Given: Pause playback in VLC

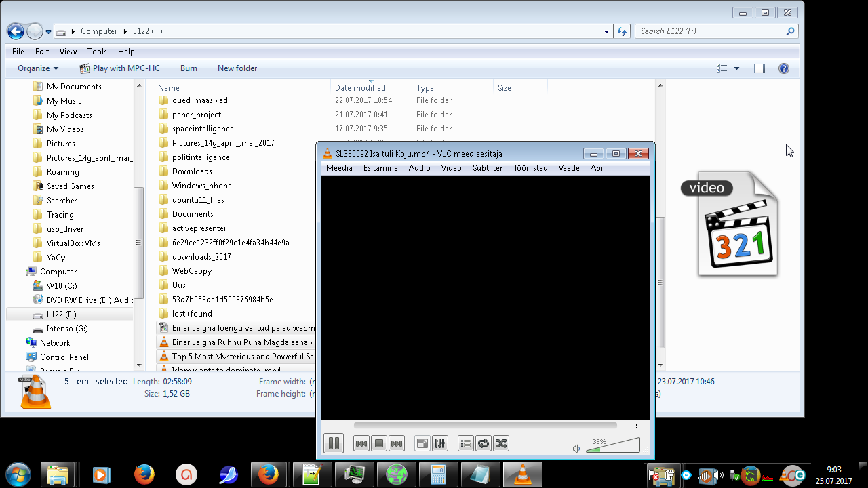Looking at the screenshot, I should pos(334,443).
